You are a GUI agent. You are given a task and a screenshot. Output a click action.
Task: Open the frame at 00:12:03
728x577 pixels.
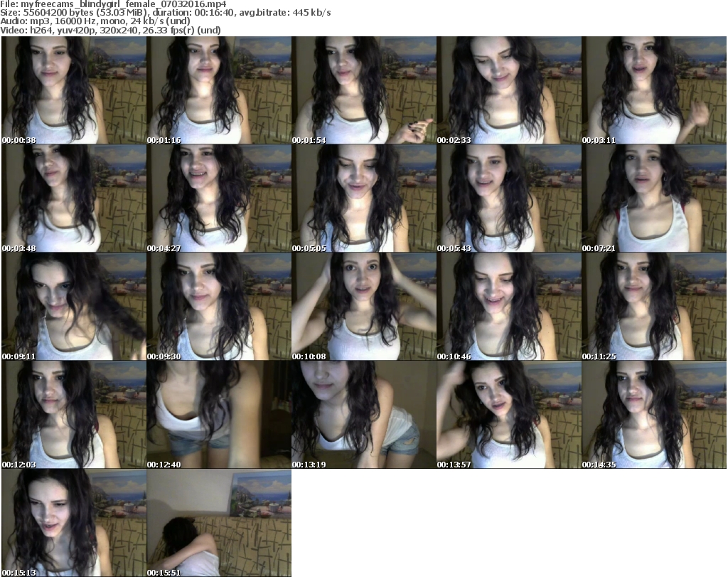(x=74, y=415)
